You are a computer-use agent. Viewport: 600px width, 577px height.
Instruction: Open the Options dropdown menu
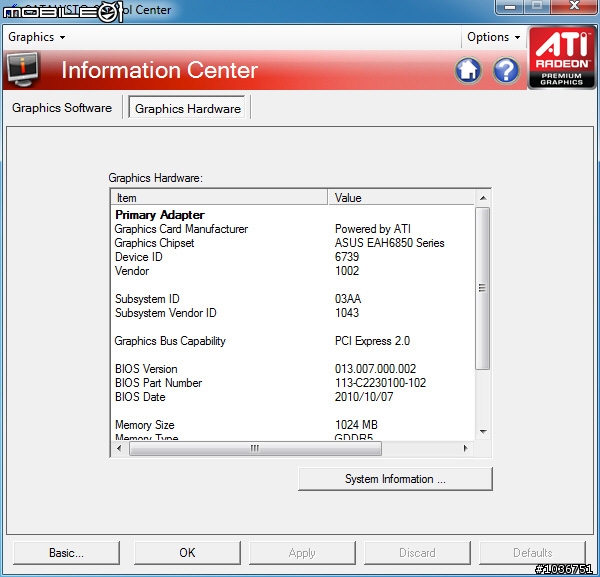494,37
